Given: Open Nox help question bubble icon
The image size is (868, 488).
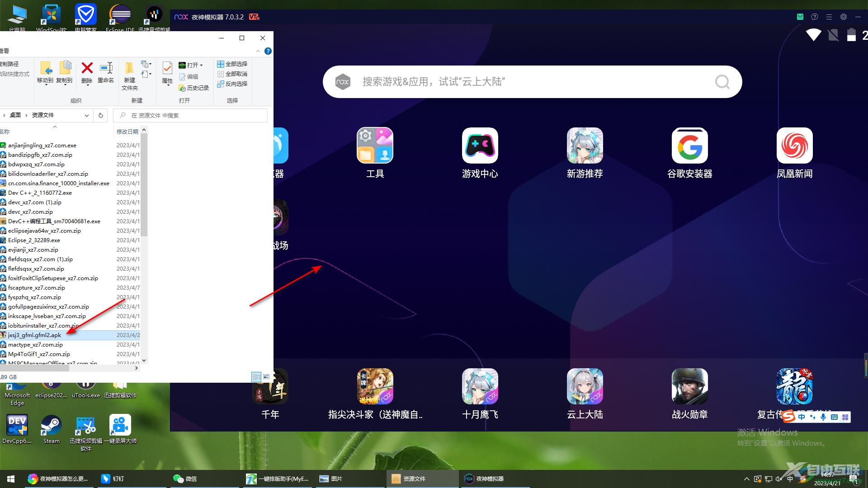Looking at the screenshot, I should point(814,17).
